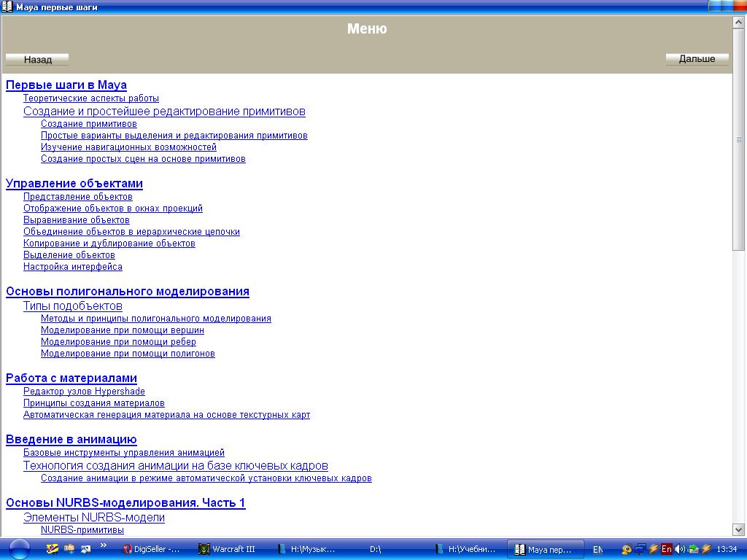Open the NURBS-примитивы link
Viewport: 747px width, 560px height.
coord(82,529)
